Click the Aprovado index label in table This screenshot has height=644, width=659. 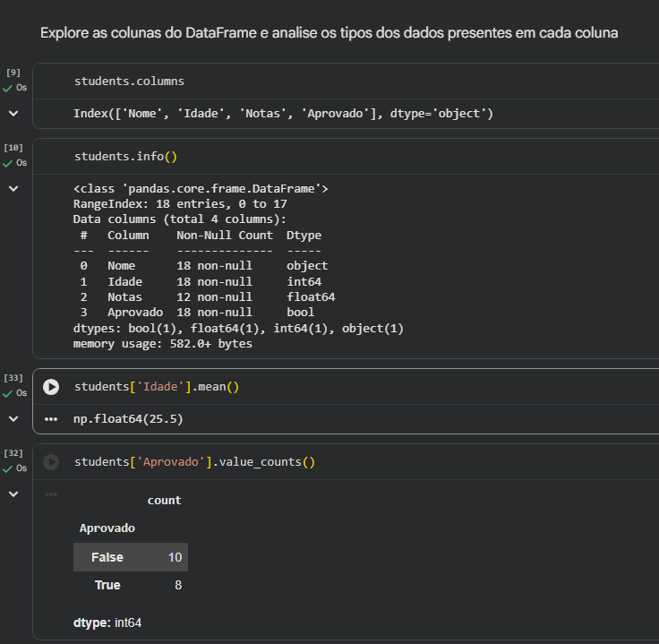pyautogui.click(x=107, y=528)
